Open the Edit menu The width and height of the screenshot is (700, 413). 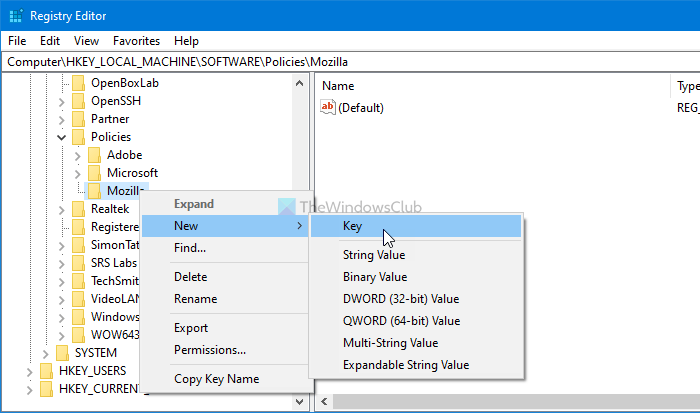click(50, 41)
